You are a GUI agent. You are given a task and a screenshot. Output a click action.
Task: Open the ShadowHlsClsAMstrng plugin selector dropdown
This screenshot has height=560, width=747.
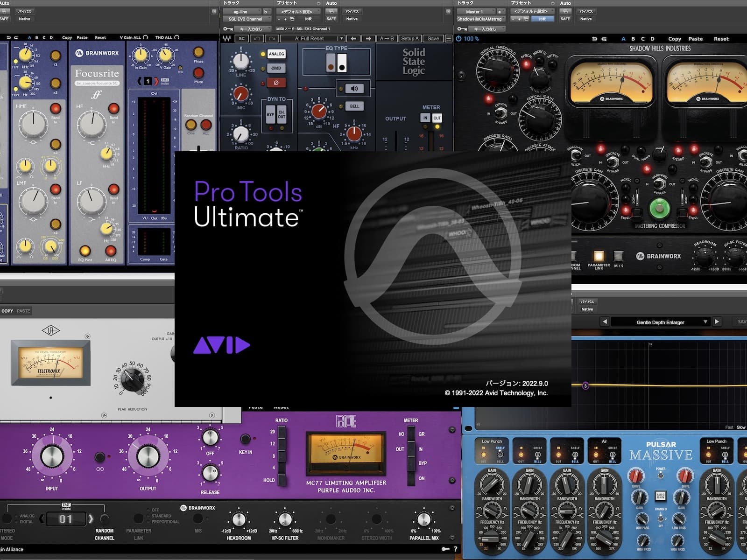(x=480, y=19)
